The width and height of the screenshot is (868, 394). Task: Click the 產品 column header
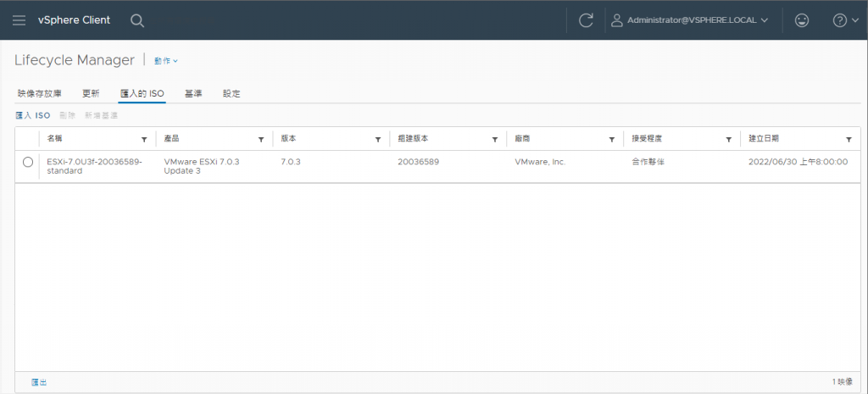click(171, 139)
